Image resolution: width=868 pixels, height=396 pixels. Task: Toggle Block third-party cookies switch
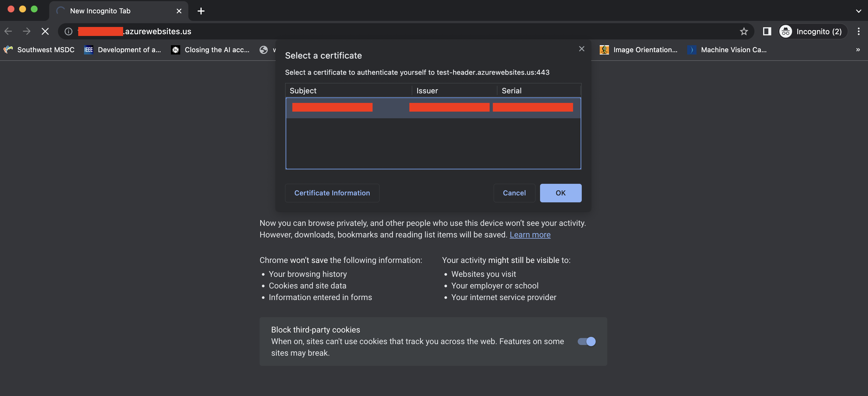click(586, 341)
